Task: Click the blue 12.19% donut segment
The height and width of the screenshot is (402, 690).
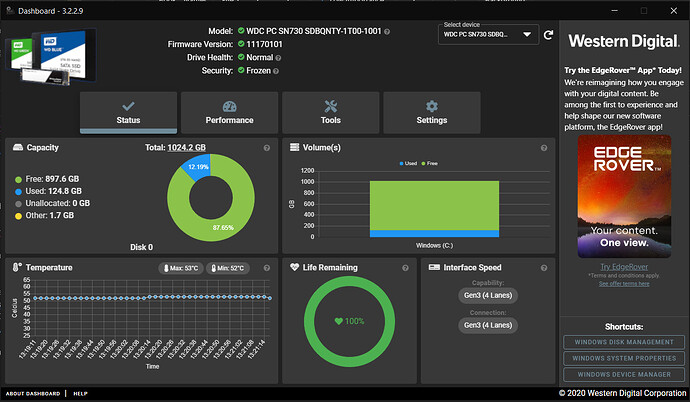Action: (197, 168)
